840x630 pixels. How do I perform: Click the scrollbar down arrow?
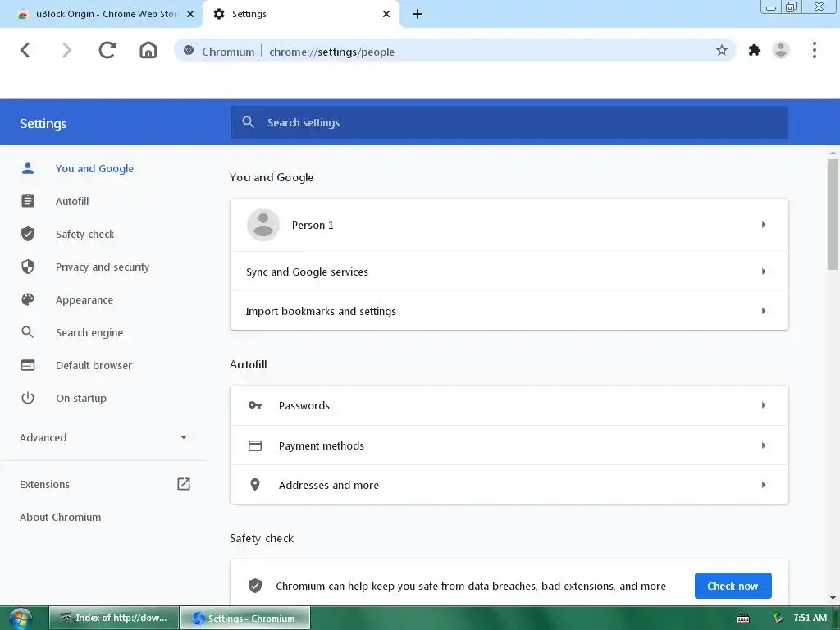click(x=833, y=598)
